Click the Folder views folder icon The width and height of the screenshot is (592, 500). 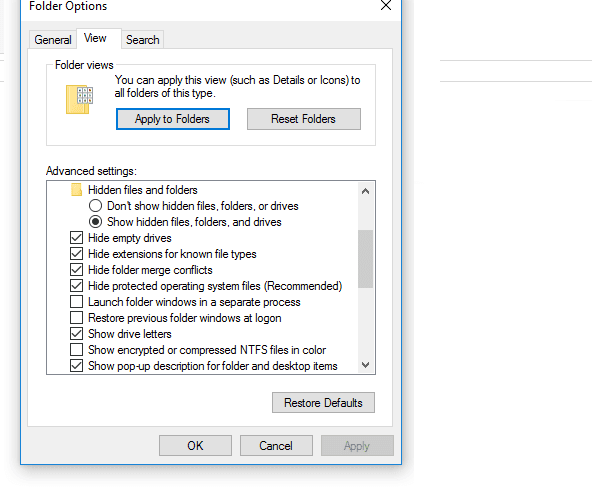tap(79, 99)
